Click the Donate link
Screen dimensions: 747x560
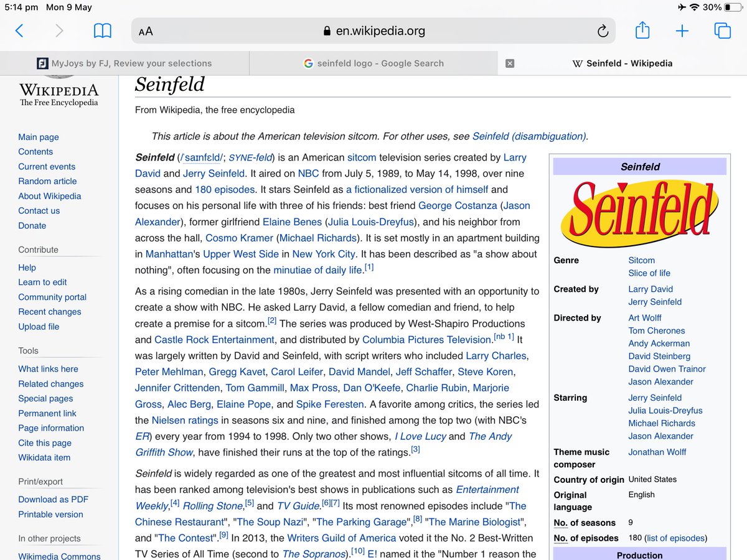32,226
